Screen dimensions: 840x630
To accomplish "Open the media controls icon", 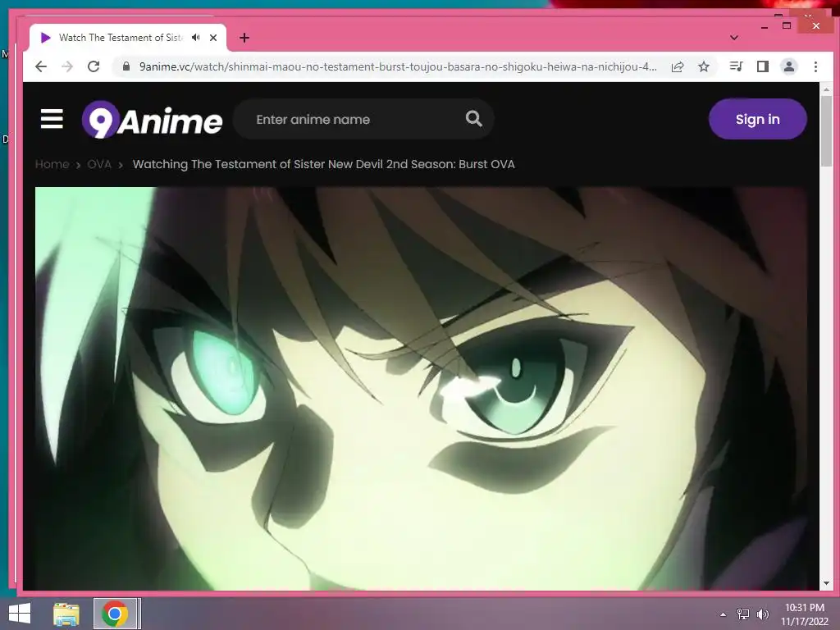I will pyautogui.click(x=736, y=66).
